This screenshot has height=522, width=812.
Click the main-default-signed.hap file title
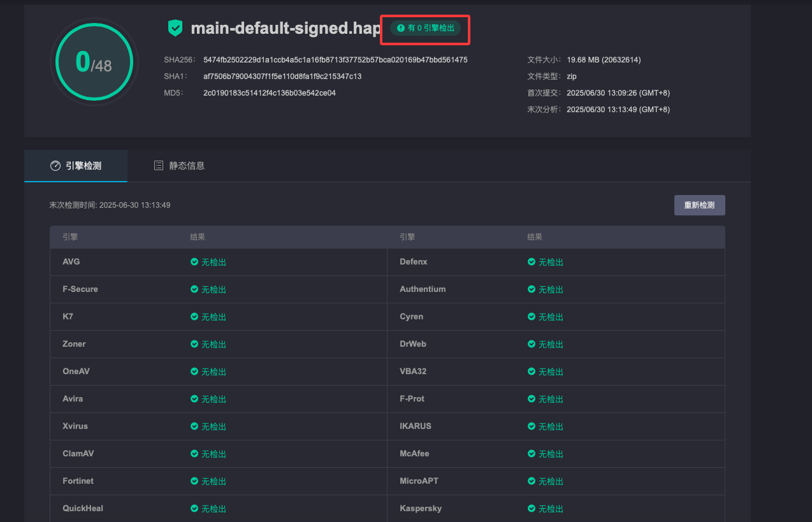(x=286, y=29)
